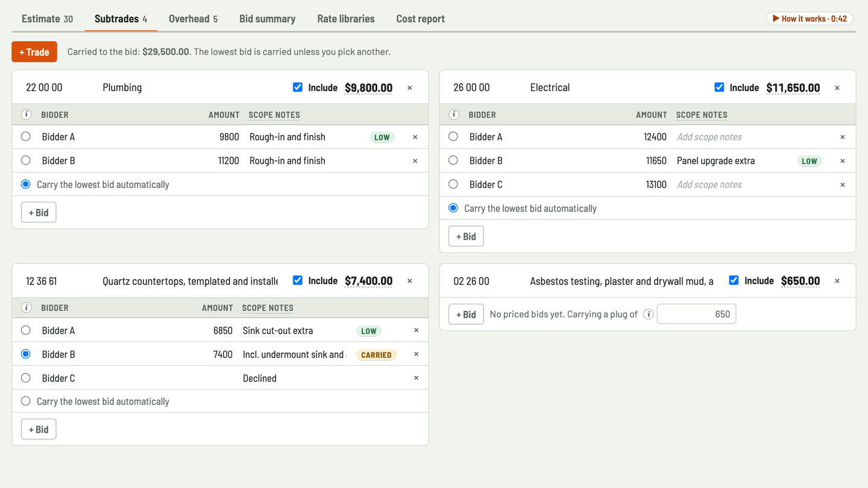The width and height of the screenshot is (868, 488).
Task: Open the Cost report tab
Action: tap(420, 19)
